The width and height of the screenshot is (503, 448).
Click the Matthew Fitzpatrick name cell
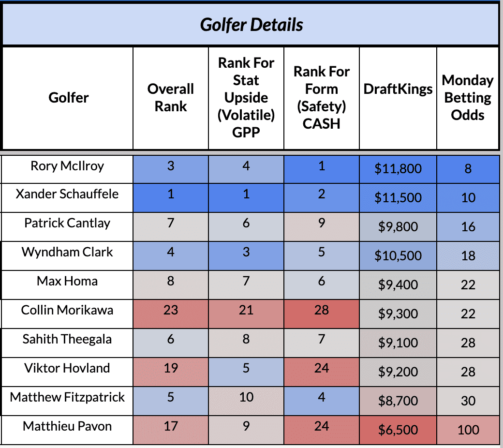pos(67,401)
